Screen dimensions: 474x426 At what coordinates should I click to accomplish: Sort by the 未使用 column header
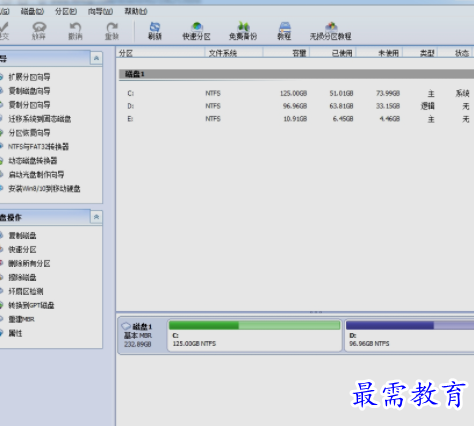pos(380,53)
